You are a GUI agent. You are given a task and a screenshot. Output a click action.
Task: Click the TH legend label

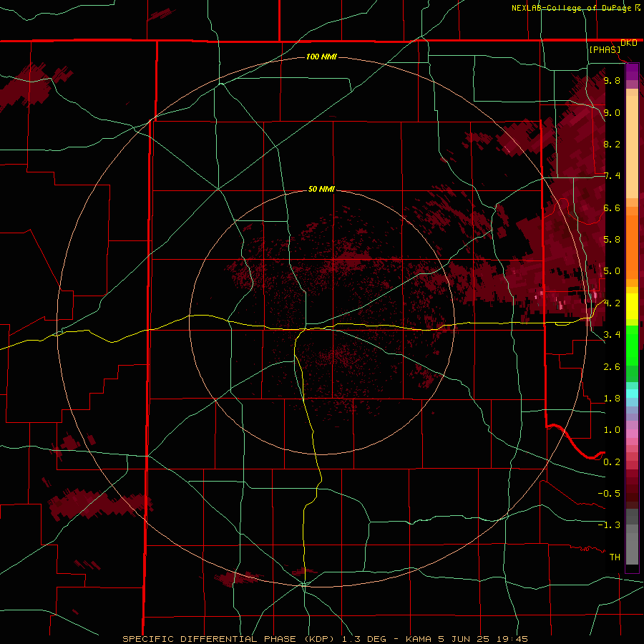[x=615, y=557]
